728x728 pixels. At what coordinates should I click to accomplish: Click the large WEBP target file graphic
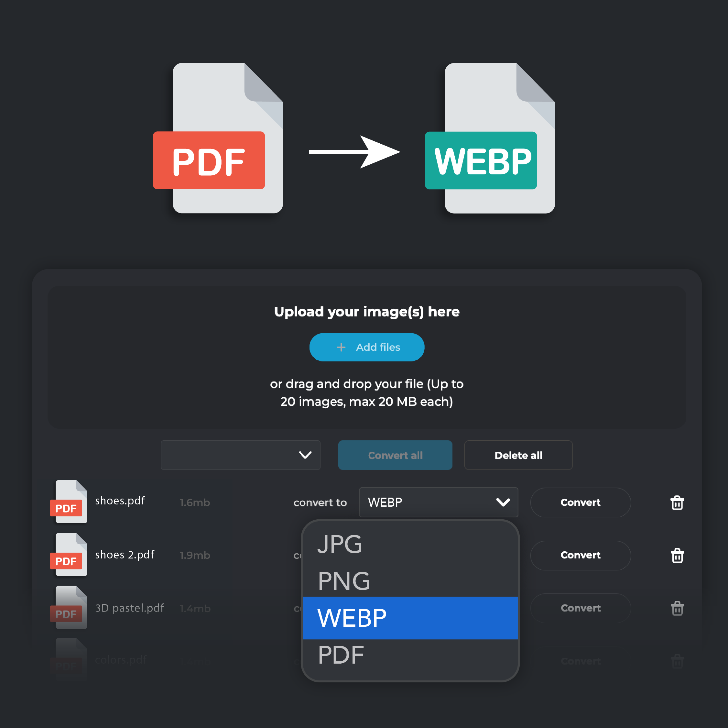point(490,138)
